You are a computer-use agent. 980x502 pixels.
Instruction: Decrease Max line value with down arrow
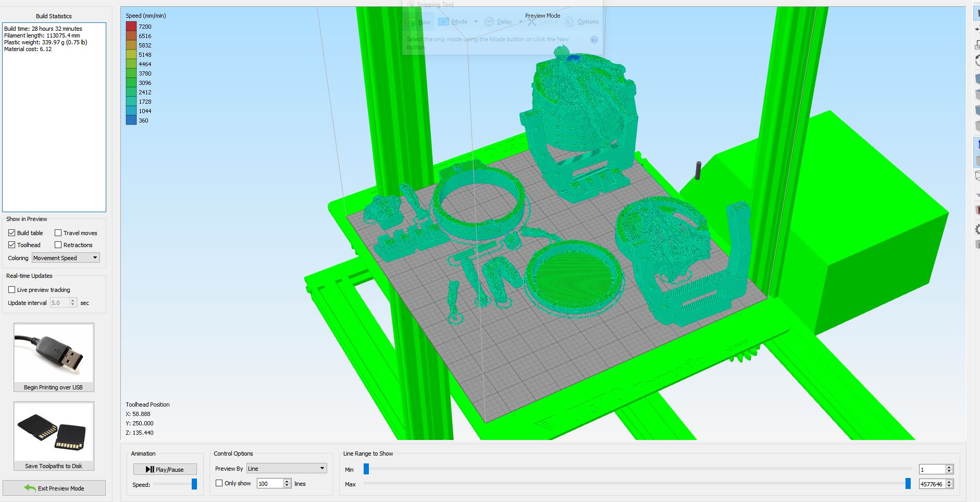click(949, 486)
